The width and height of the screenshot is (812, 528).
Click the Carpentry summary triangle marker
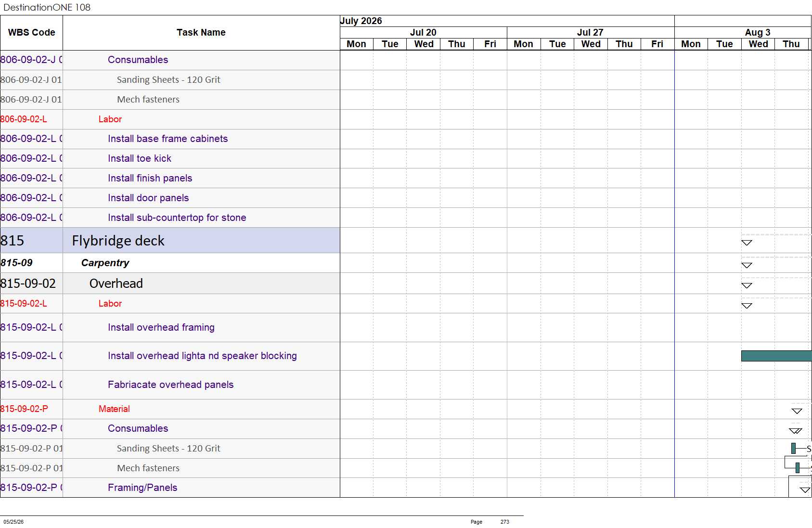point(747,265)
